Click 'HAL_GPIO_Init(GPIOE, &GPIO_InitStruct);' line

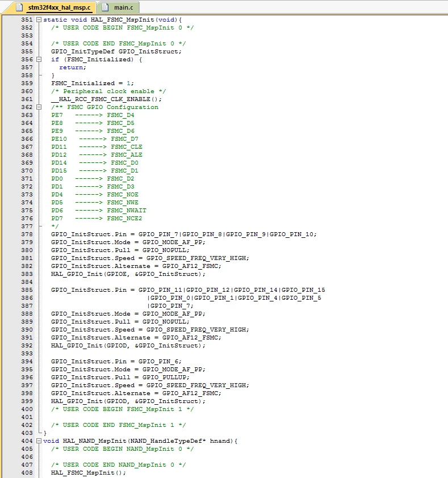(x=128, y=274)
